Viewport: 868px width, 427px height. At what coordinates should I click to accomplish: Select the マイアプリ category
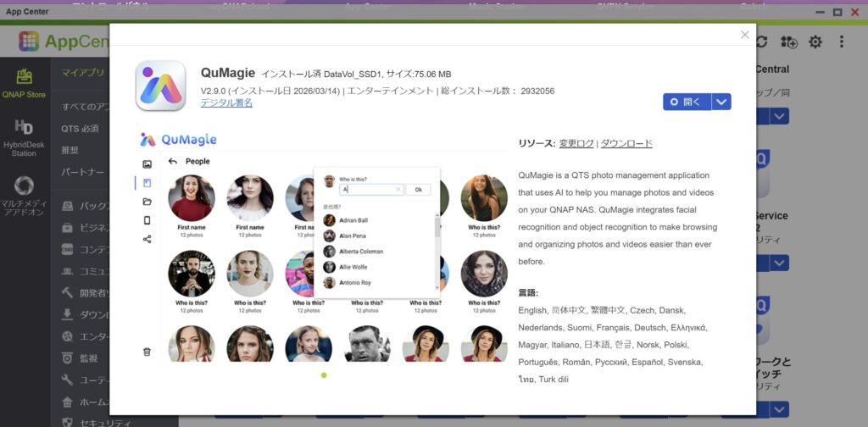tap(82, 73)
